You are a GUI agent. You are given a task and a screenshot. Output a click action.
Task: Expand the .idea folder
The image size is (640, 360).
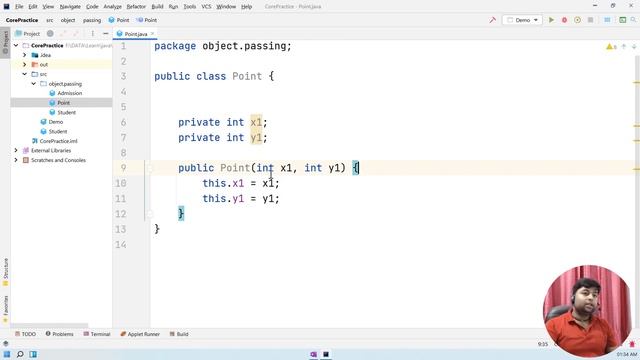24,55
